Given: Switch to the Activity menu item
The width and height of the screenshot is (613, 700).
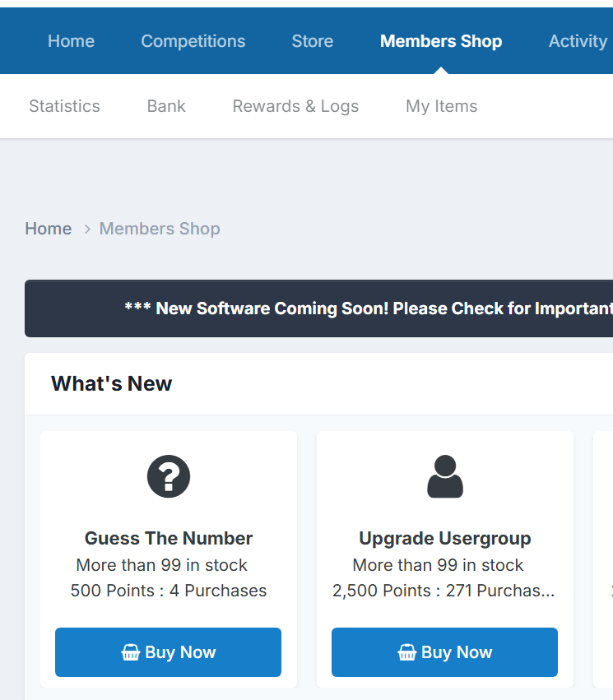Looking at the screenshot, I should click(x=577, y=41).
